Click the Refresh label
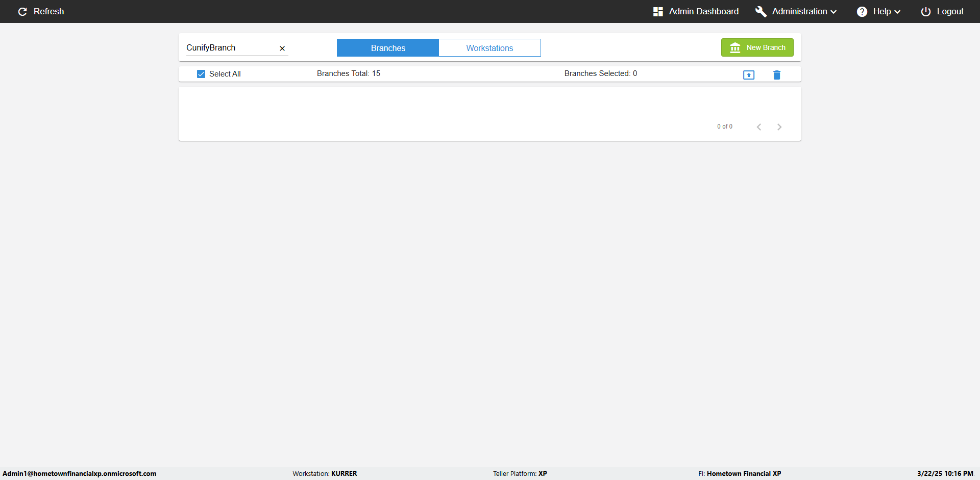The image size is (980, 480). click(49, 11)
